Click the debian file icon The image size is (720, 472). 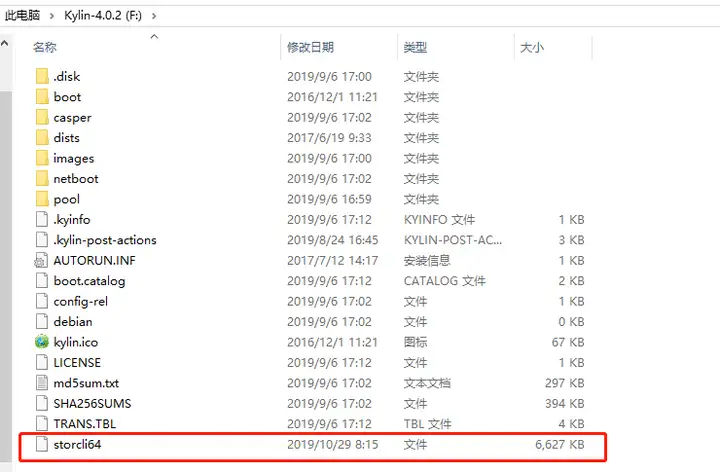coord(42,322)
